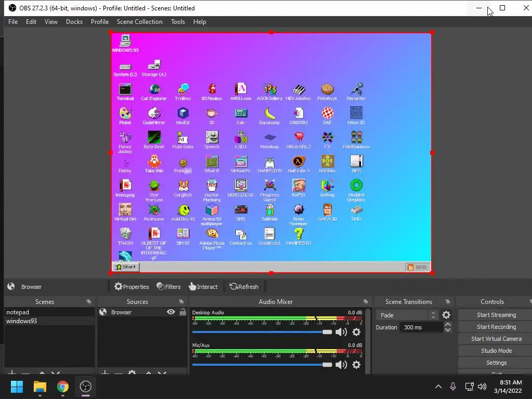This screenshot has height=399, width=532.
Task: Click the Potato.yt icon in preview
Action: pos(327,89)
